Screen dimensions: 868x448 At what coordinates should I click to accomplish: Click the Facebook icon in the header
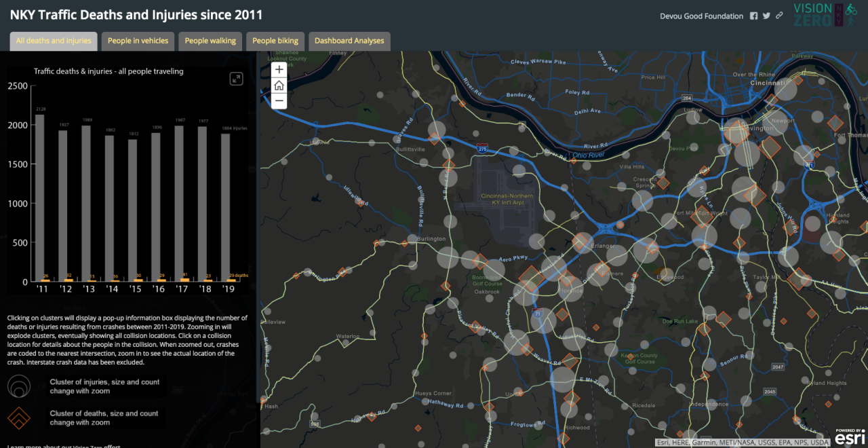[753, 16]
